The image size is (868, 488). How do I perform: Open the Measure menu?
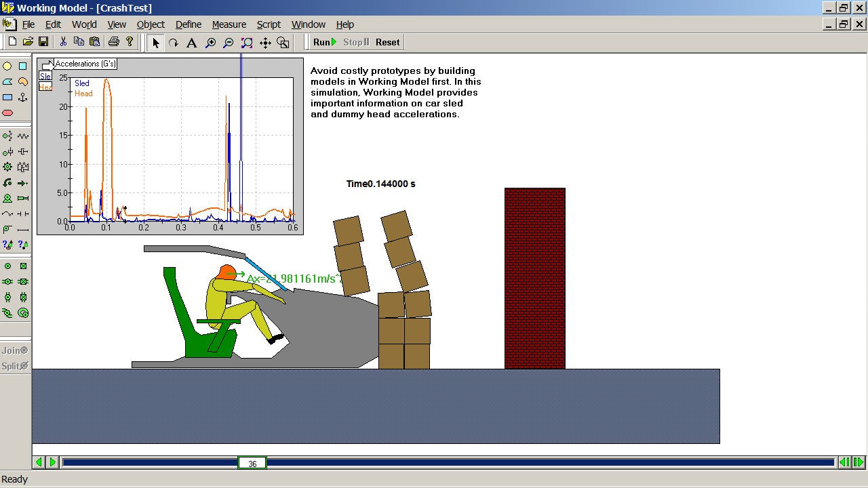tap(229, 24)
